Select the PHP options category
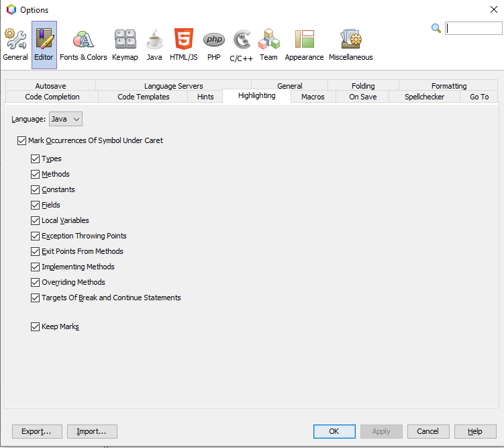Screen dimensions: 504x448 pyautogui.click(x=213, y=44)
